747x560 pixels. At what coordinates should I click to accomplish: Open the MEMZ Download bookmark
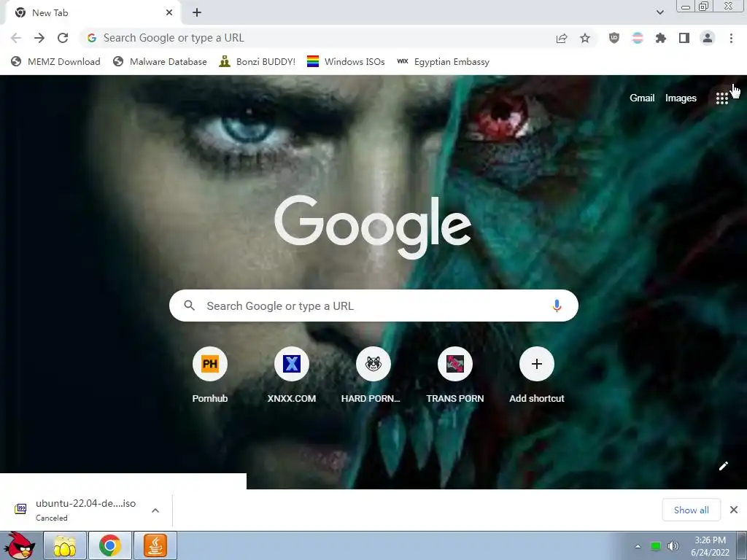coord(55,62)
